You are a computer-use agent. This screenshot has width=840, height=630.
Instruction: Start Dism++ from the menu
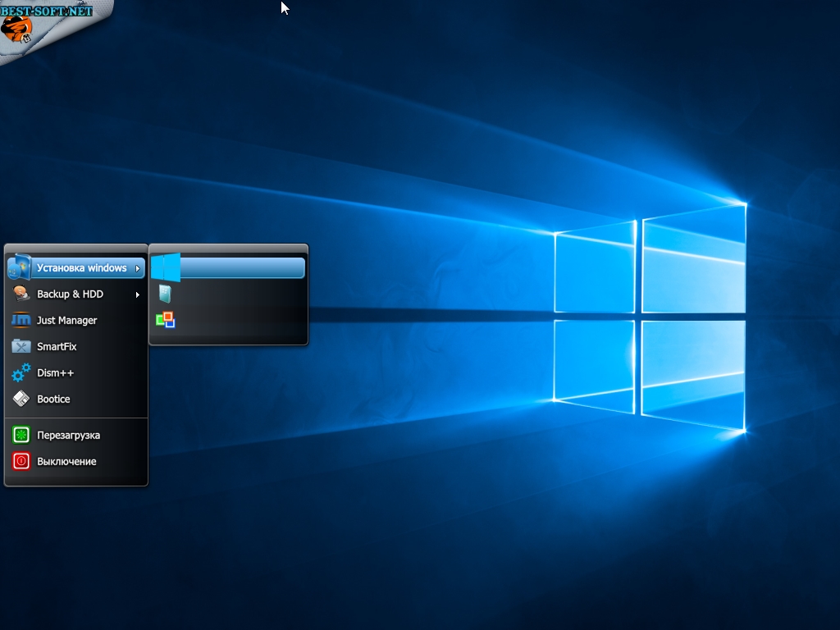76,373
